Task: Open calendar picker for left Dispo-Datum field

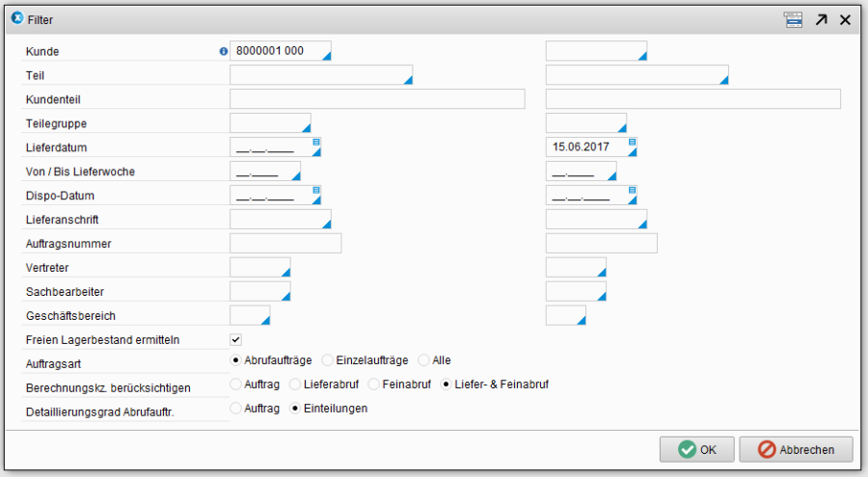Action: click(316, 191)
